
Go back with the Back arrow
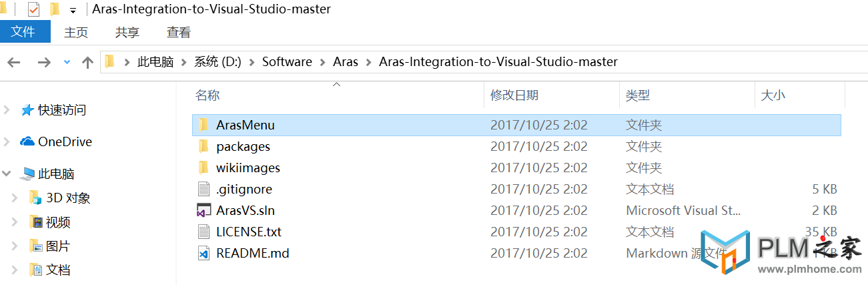point(14,62)
